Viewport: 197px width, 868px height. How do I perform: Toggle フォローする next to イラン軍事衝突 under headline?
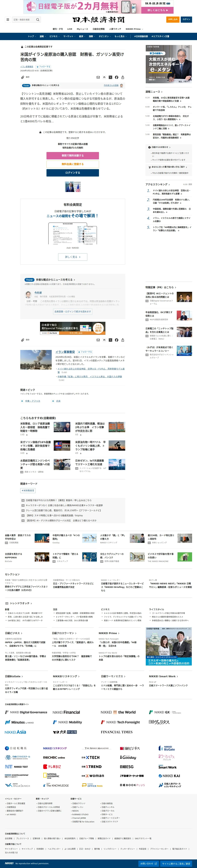(x=43, y=67)
